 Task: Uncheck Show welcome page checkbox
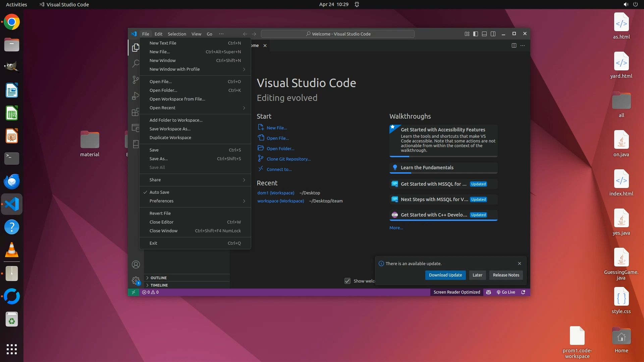[347, 281]
